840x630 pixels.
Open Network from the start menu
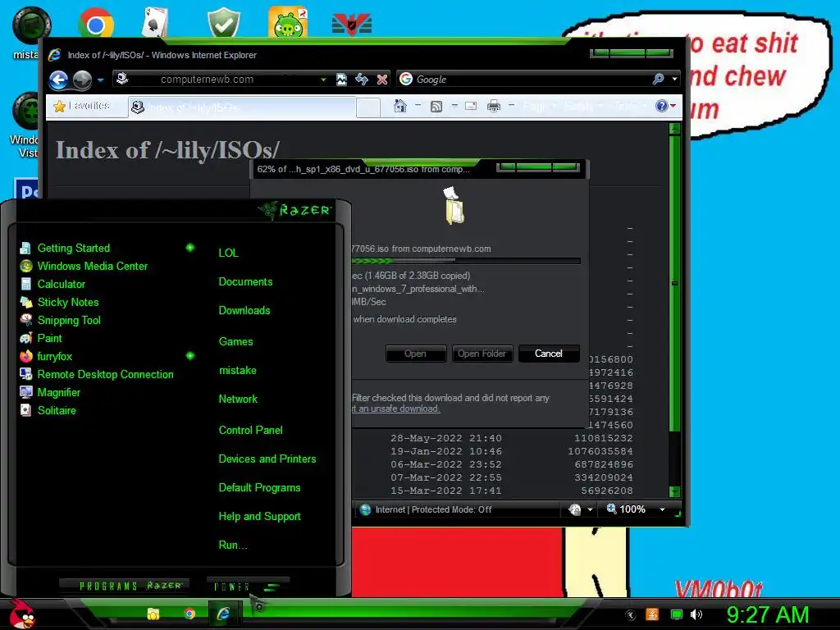click(238, 399)
